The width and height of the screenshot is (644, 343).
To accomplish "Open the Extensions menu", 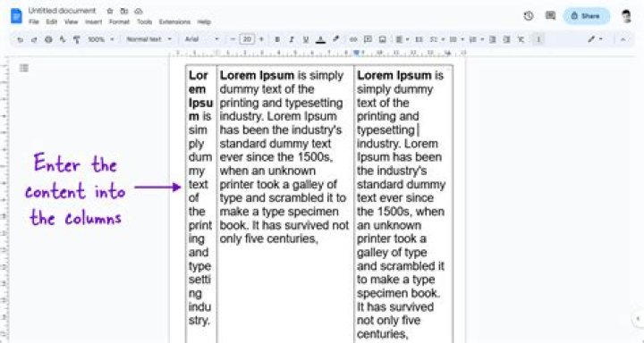I will pos(174,21).
